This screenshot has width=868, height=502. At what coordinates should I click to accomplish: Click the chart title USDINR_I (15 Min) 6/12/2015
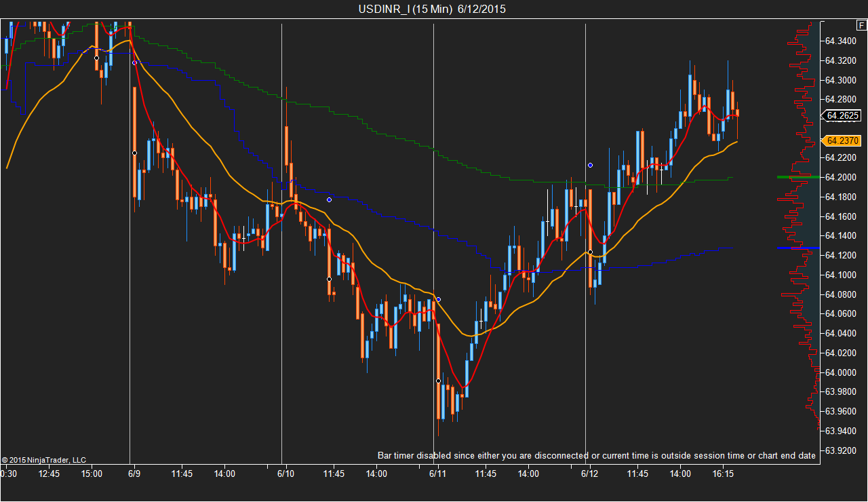433,9
